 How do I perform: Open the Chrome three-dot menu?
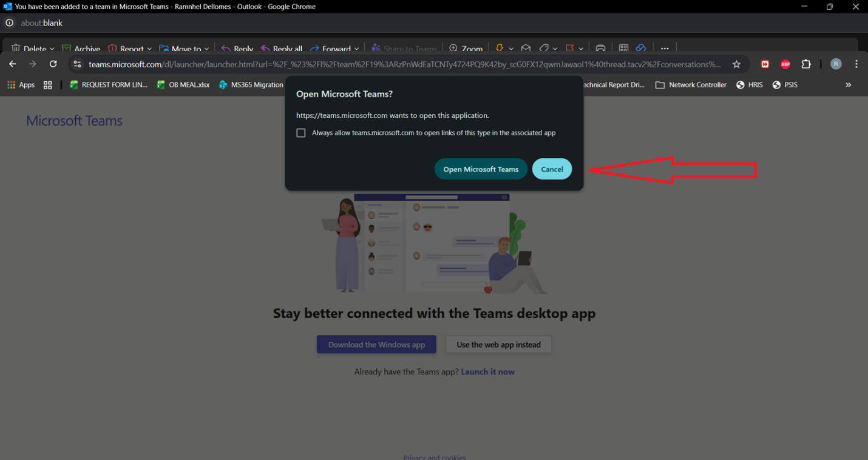856,64
